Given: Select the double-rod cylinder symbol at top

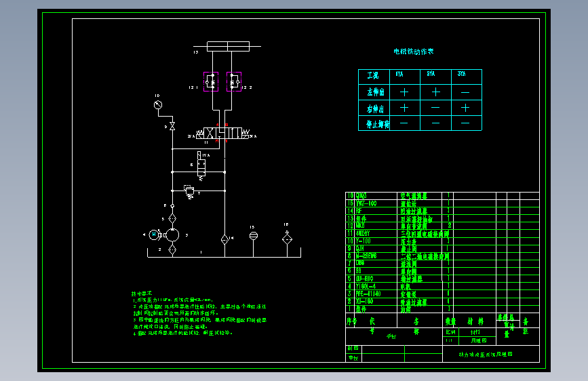Looking at the screenshot, I should point(228,46).
